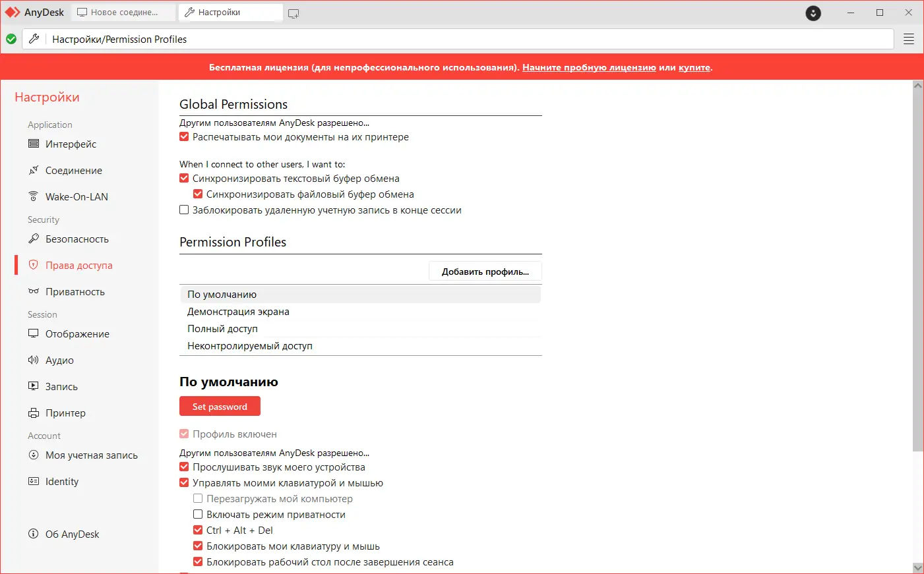Select the Права доступа shield icon
Screen dimensions: 924x574
(34, 265)
